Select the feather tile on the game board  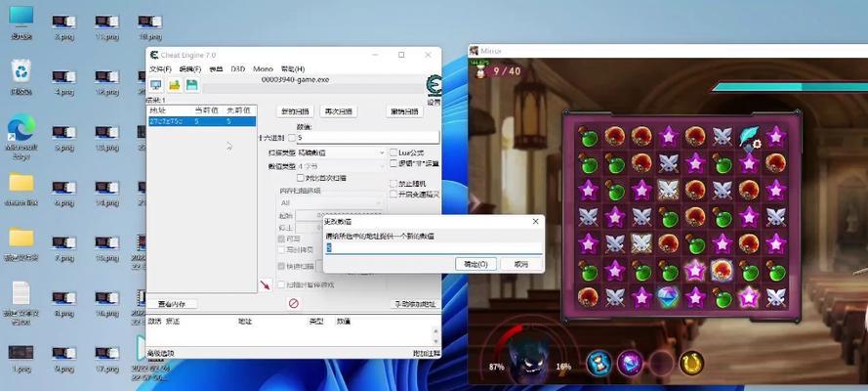coord(749,137)
